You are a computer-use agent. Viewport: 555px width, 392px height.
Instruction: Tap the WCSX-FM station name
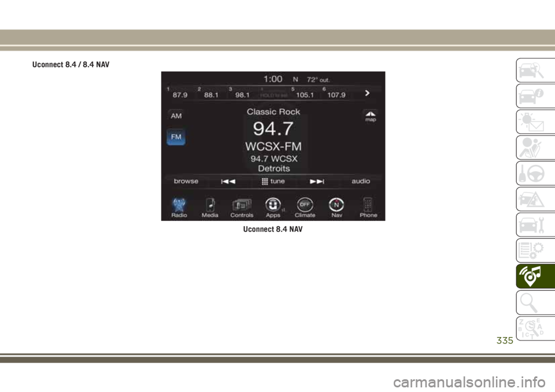tap(273, 146)
